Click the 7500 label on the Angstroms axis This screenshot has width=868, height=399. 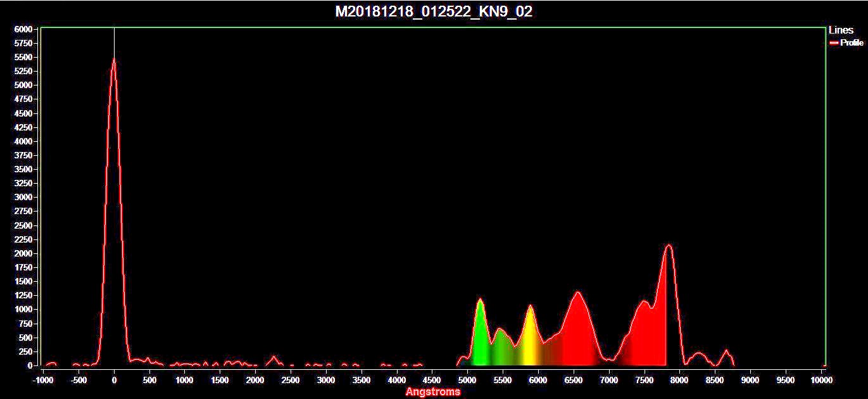click(645, 380)
